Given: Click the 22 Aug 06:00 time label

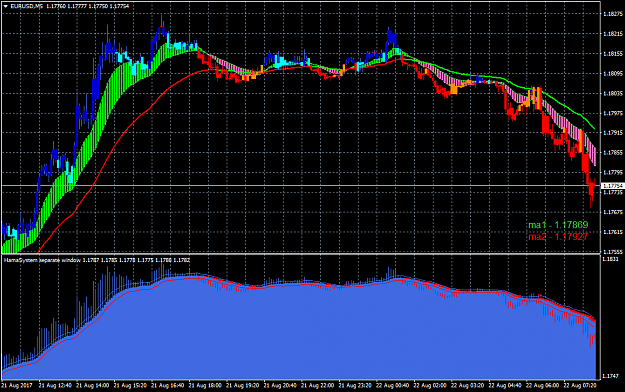Looking at the screenshot, I should click(542, 386).
